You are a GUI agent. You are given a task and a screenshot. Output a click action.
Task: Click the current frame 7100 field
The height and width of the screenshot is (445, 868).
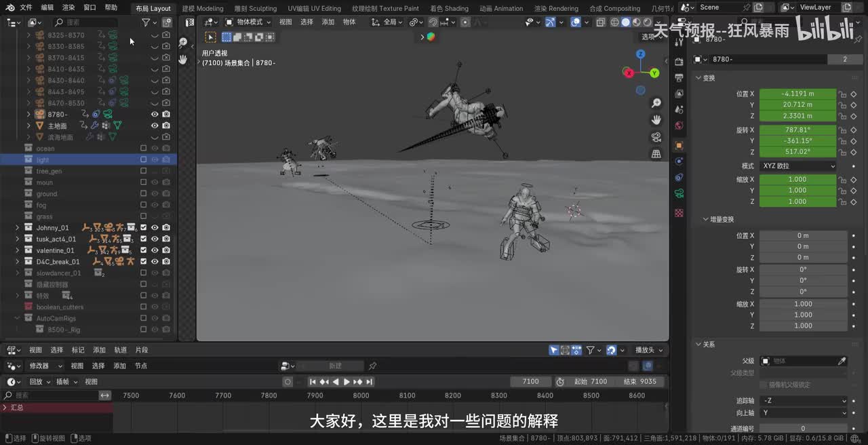tap(530, 381)
